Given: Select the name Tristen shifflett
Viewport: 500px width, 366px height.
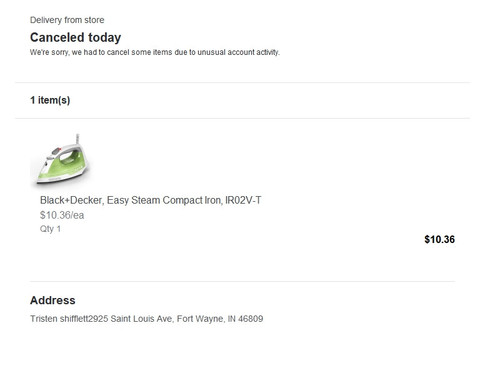Looking at the screenshot, I should (x=59, y=319).
